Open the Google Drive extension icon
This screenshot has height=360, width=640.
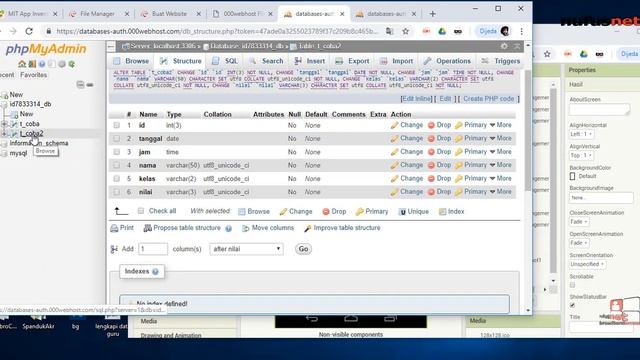click(x=442, y=31)
